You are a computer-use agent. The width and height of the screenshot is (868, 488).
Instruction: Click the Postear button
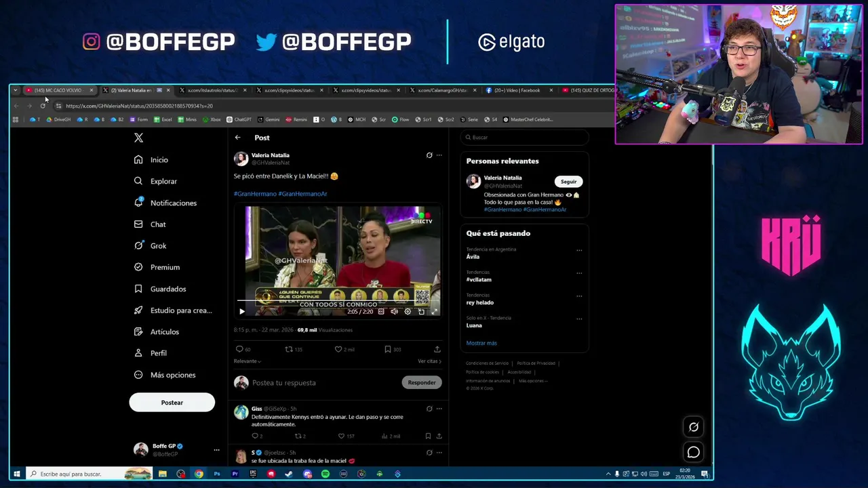(172, 403)
